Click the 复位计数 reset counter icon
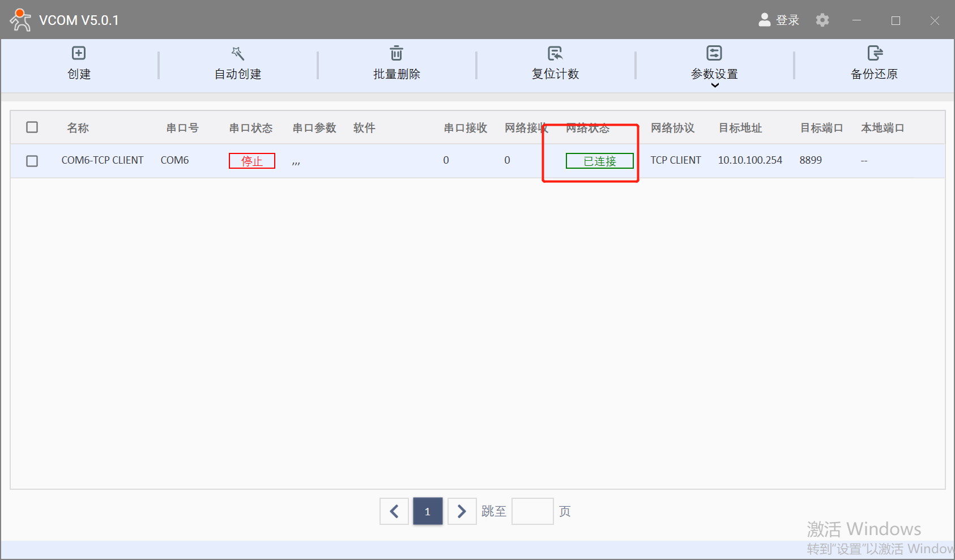The height and width of the screenshot is (560, 955). point(555,53)
